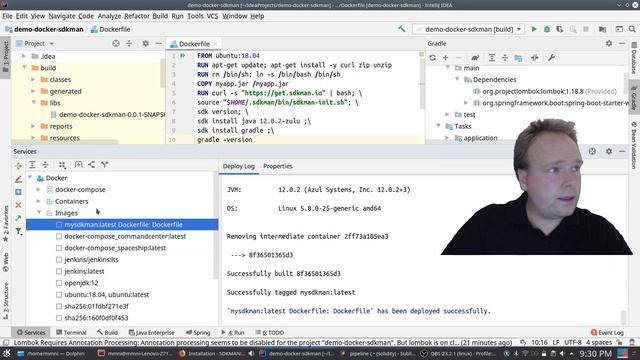Select demo-docker-sdkman-0.0.1-SNAPSHOT jar file

tap(108, 115)
